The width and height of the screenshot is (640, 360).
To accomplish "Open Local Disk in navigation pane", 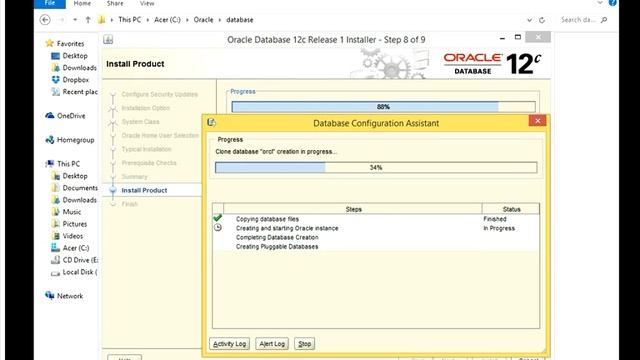I will pyautogui.click(x=80, y=272).
